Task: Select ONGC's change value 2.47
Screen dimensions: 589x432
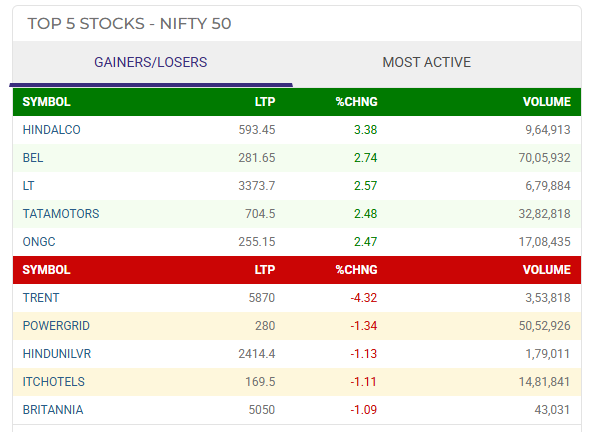Action: click(x=365, y=242)
